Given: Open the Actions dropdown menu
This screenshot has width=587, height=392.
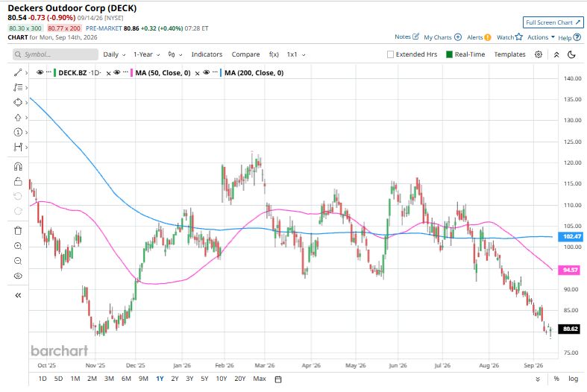Looking at the screenshot, I should (x=541, y=37).
